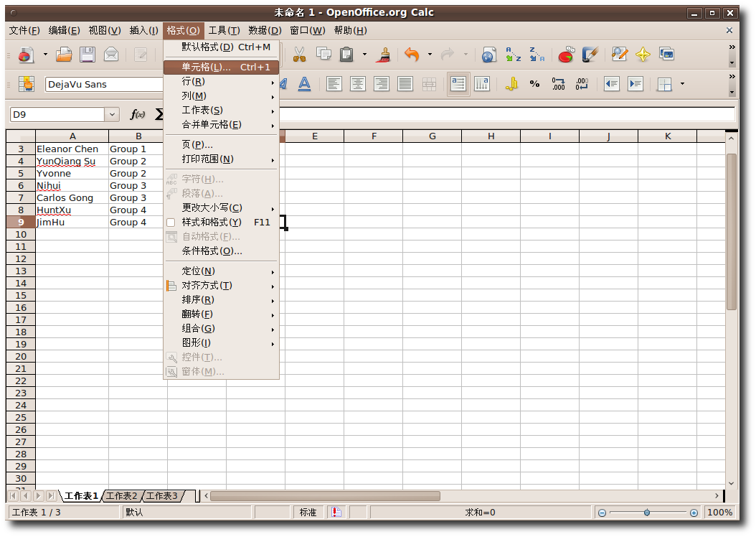Click the Font Color A icon
756x537 pixels.
tap(304, 84)
